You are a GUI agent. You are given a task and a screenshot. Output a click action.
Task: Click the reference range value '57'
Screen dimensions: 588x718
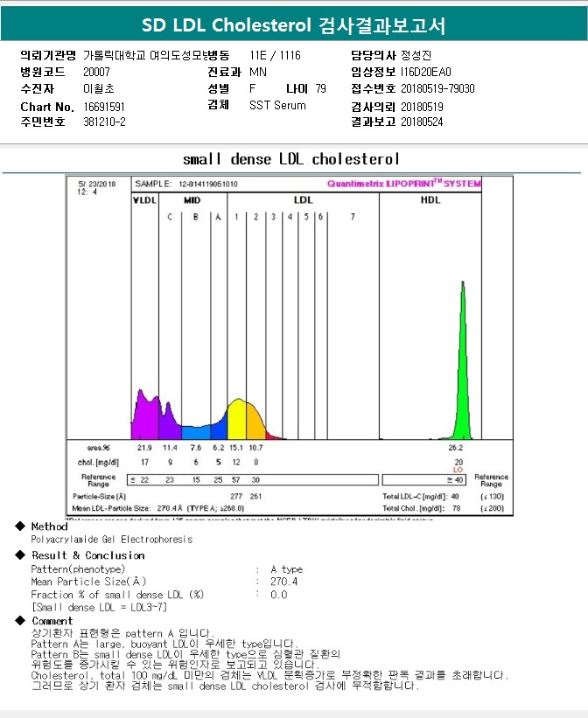[235, 480]
